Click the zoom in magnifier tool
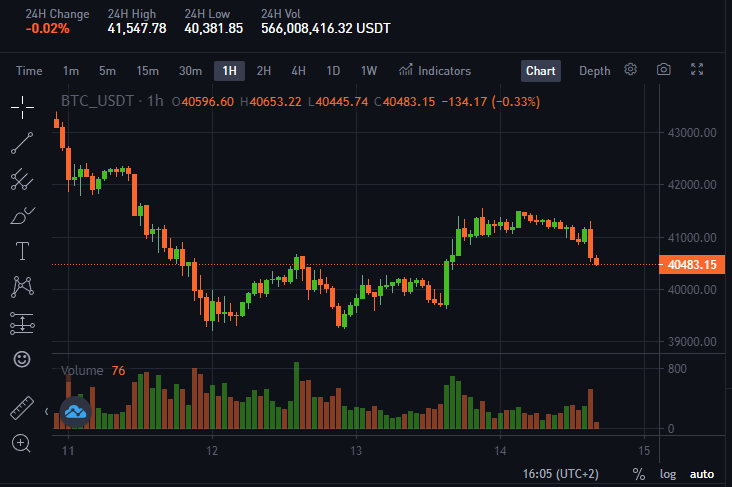The width and height of the screenshot is (732, 487). click(x=21, y=443)
